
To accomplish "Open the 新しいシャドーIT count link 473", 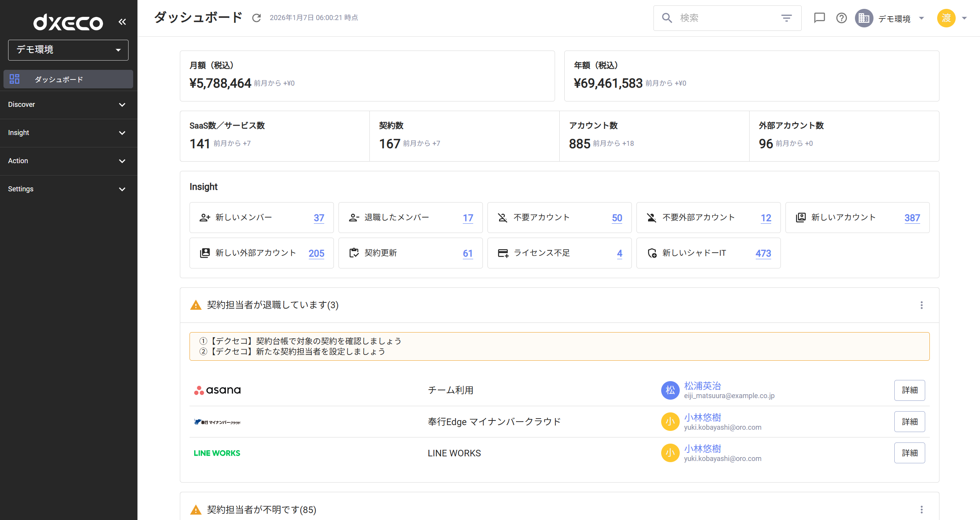I will click(762, 253).
